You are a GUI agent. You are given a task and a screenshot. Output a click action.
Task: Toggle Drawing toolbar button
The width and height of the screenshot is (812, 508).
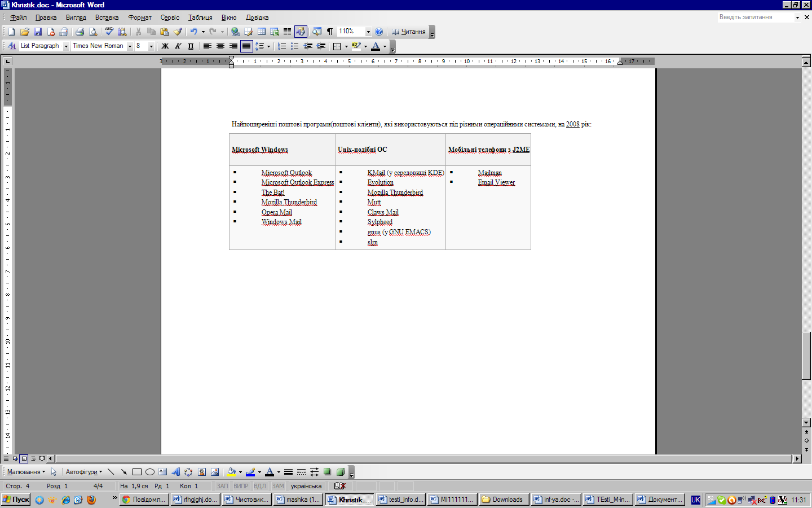pyautogui.click(x=301, y=32)
